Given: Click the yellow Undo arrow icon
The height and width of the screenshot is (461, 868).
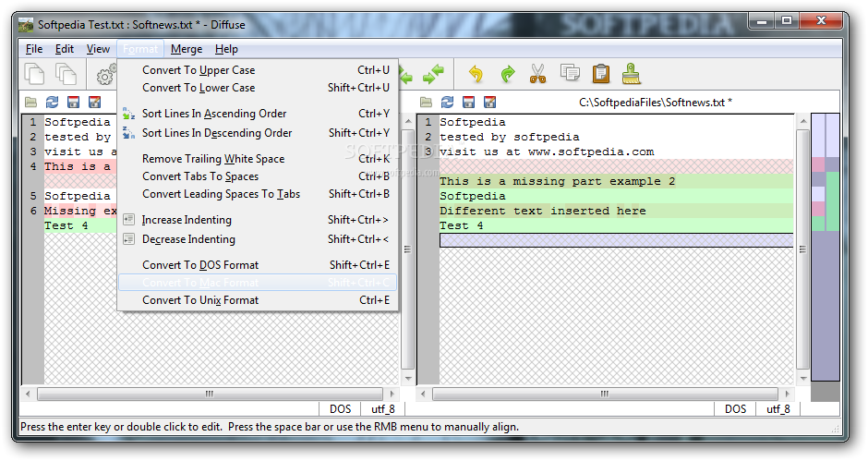Looking at the screenshot, I should 476,74.
